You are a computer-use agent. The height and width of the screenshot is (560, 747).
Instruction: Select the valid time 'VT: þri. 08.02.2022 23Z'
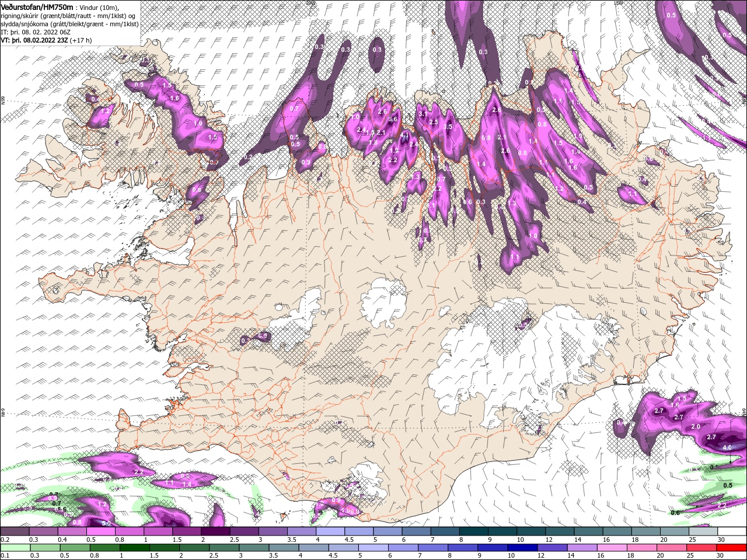(34, 40)
